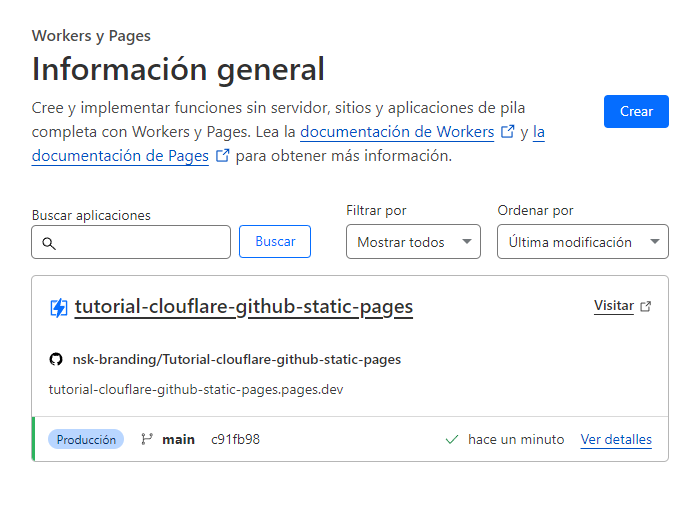The image size is (694, 506).
Task: Select the main branch name
Action: pyautogui.click(x=178, y=440)
